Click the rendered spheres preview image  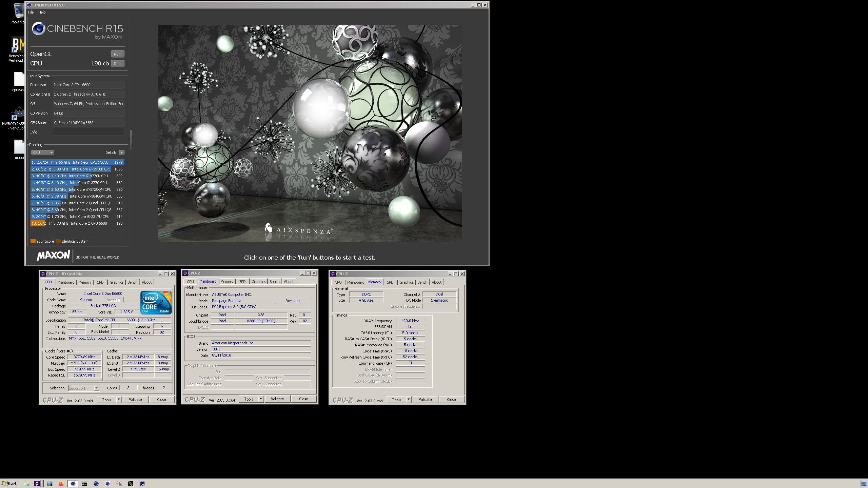pos(310,133)
